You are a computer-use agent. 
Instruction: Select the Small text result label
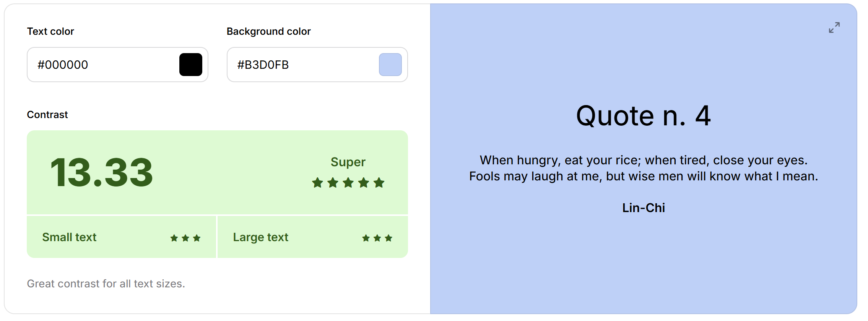[69, 237]
